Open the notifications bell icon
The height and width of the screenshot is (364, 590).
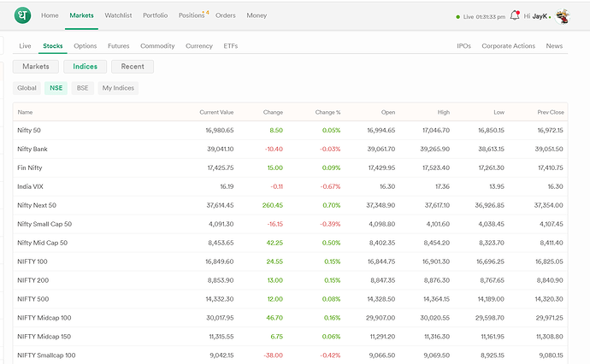515,15
